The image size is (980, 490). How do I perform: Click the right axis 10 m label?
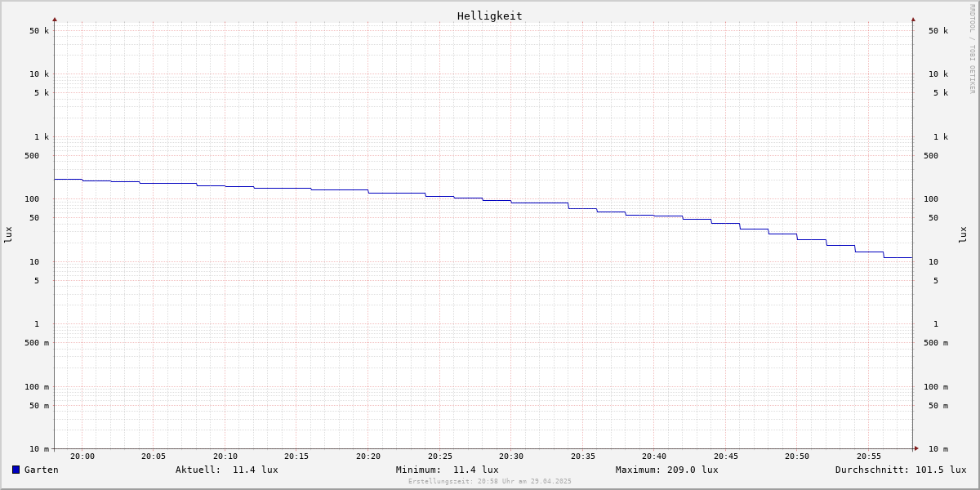coord(938,449)
